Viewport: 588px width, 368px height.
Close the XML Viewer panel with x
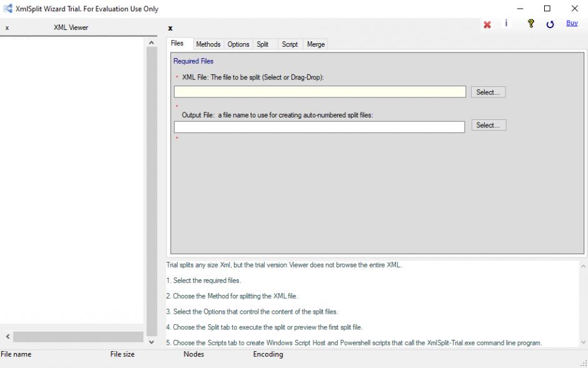click(x=7, y=27)
